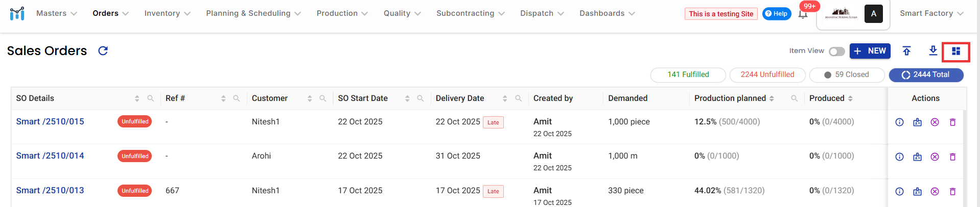Open the Smart Factory dropdown
Screen dimensions: 980x207
pos(931,13)
